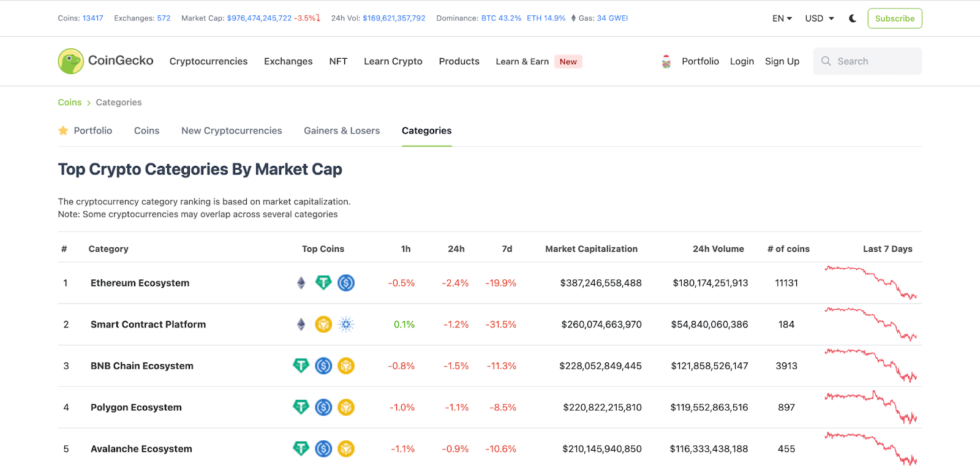The width and height of the screenshot is (980, 469).
Task: Click the exchanges count 572 link
Action: coord(164,18)
